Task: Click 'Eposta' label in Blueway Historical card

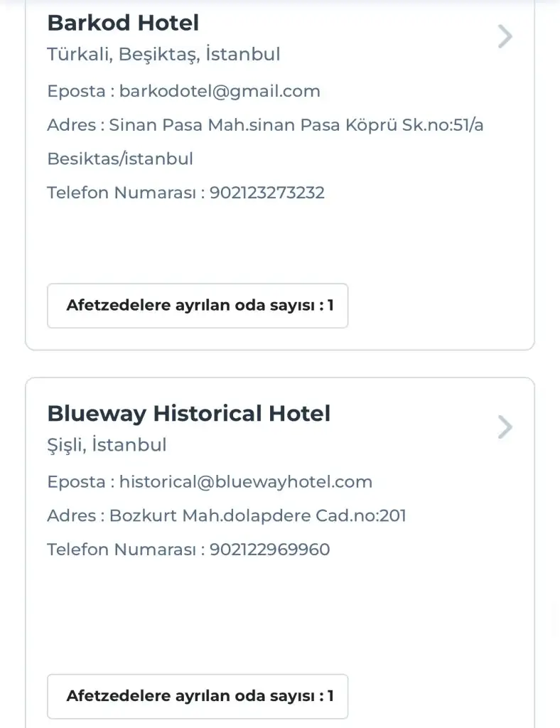Action: [76, 481]
